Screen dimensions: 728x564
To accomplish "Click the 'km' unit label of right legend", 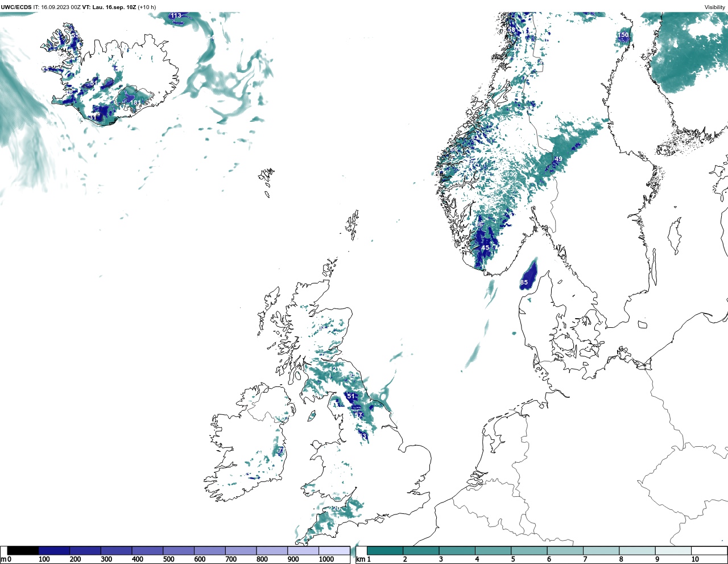I will pos(360,559).
